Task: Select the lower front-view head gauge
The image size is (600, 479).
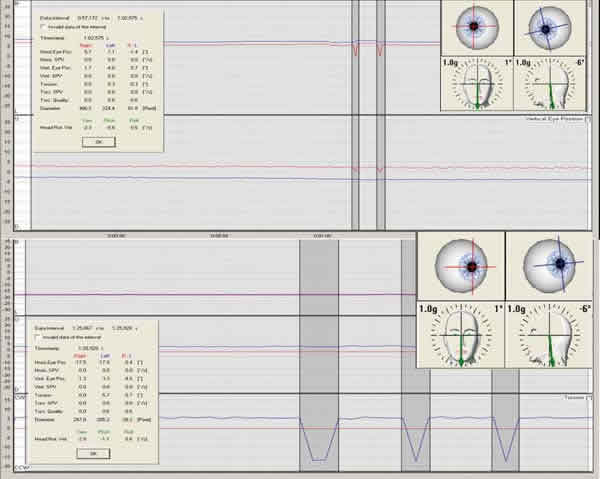Action: pos(459,335)
